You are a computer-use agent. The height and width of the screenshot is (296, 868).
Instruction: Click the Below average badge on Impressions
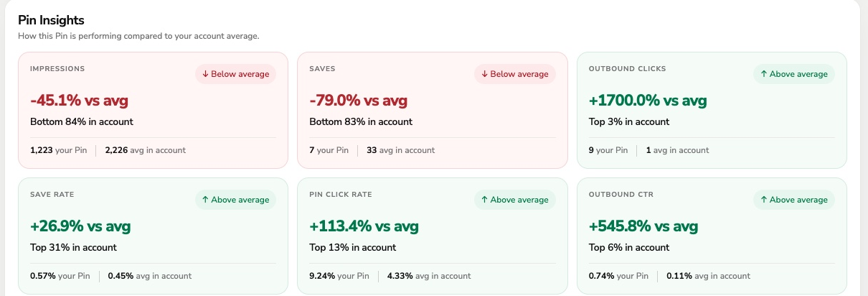click(x=235, y=74)
